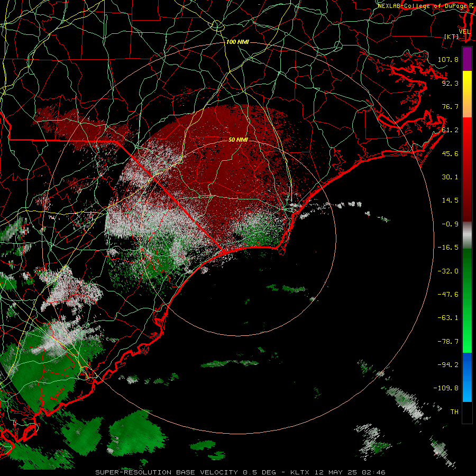Click the -47.6 velocity scale value
Image resolution: width=476 pixels, height=476 pixels.
(x=448, y=295)
